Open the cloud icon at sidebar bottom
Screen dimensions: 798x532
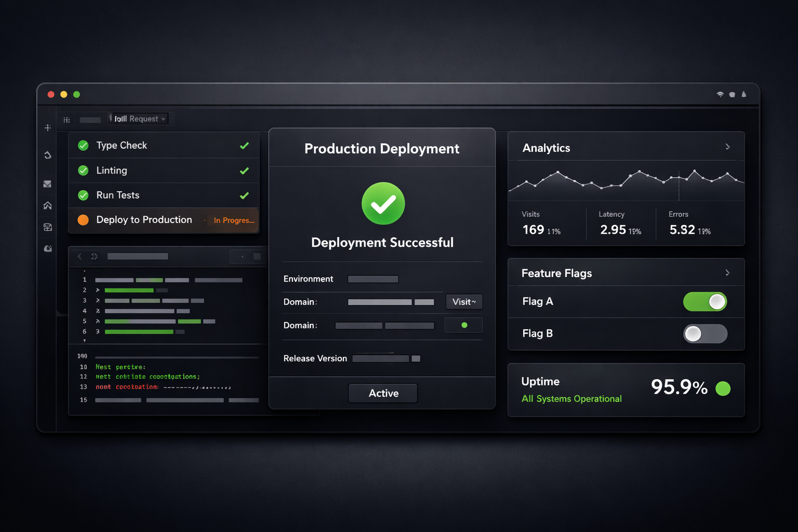tap(48, 249)
